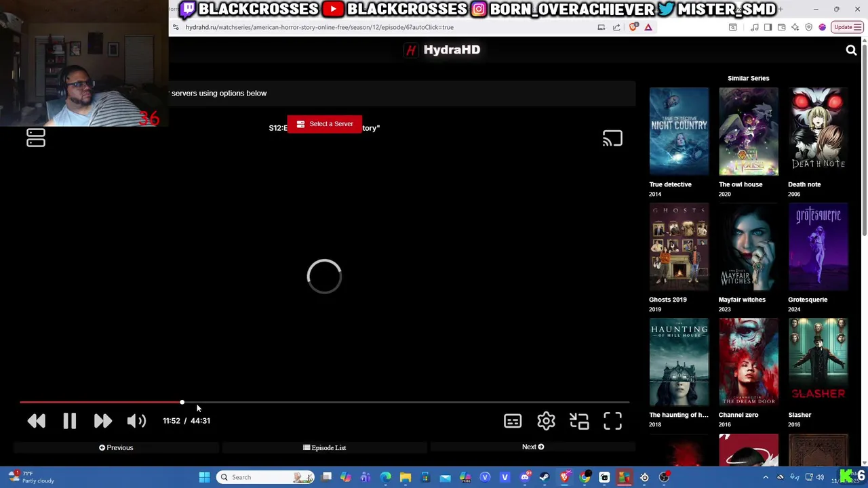Viewport: 868px width, 488px height.
Task: Open the tab search icon on the toolbar
Action: [x=732, y=27]
